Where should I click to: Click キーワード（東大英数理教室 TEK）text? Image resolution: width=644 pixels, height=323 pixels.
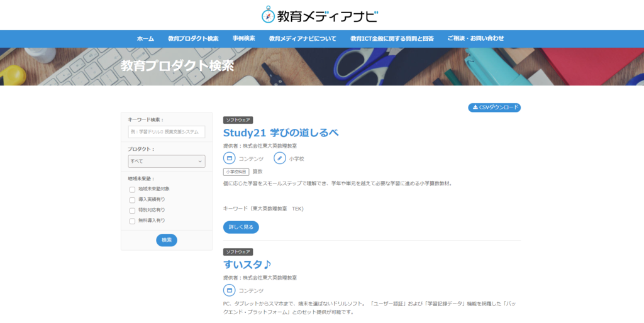coord(264,209)
